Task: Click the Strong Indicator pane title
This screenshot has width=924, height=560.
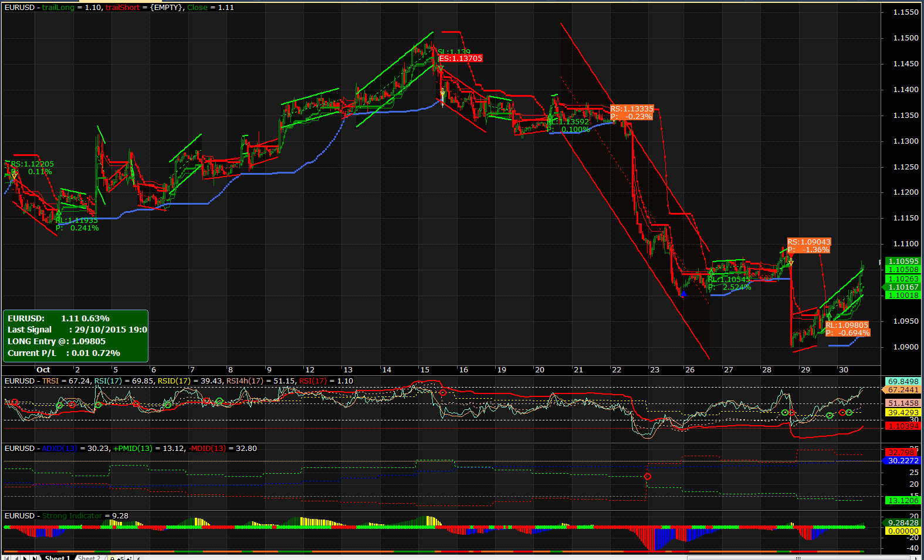Action: (72, 516)
